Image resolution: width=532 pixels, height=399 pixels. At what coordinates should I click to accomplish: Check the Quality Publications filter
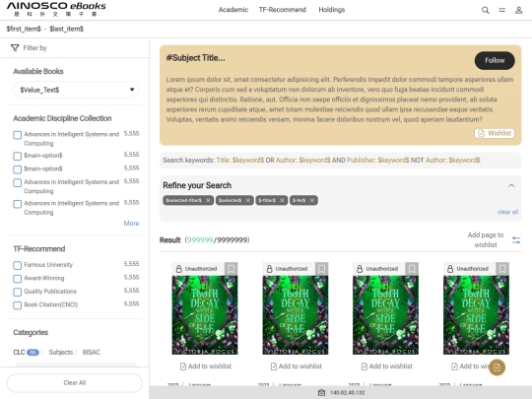point(18,292)
